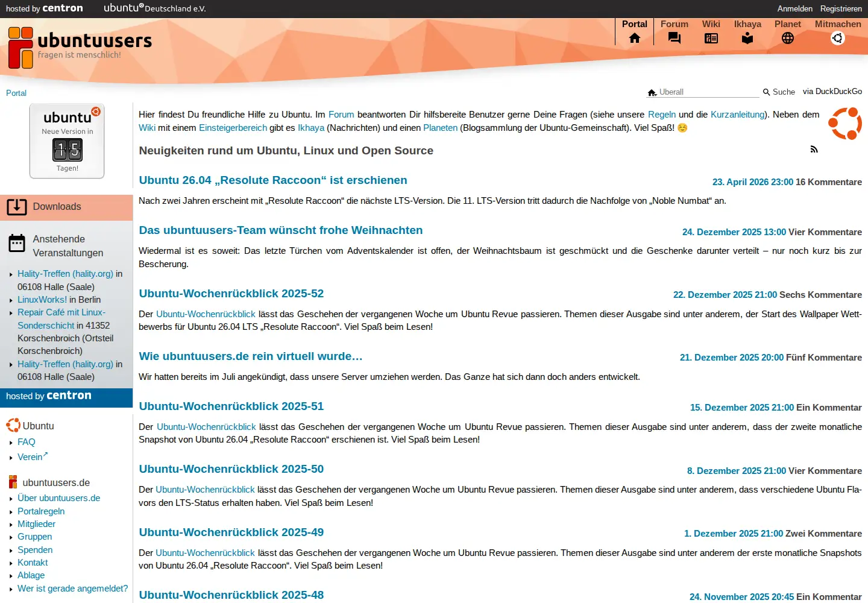The width and height of the screenshot is (868, 603).
Task: Click the ubuntu Deutschland e.V. top bar link
Action: tap(155, 8)
